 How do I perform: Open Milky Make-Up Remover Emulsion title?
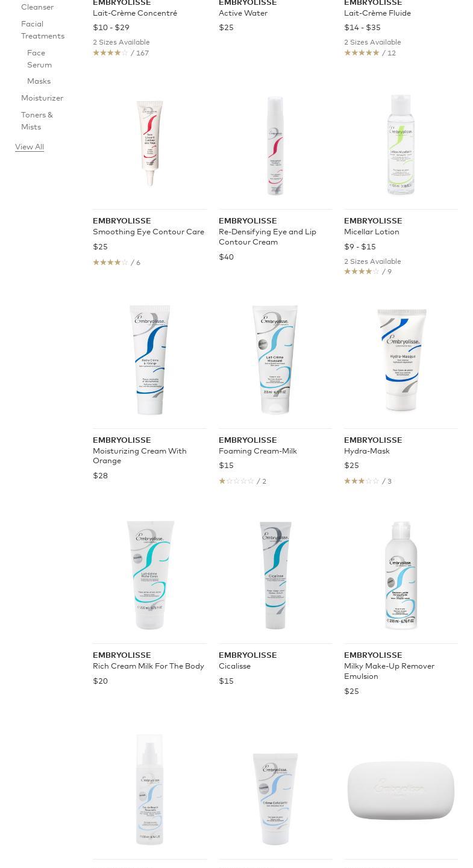click(389, 671)
